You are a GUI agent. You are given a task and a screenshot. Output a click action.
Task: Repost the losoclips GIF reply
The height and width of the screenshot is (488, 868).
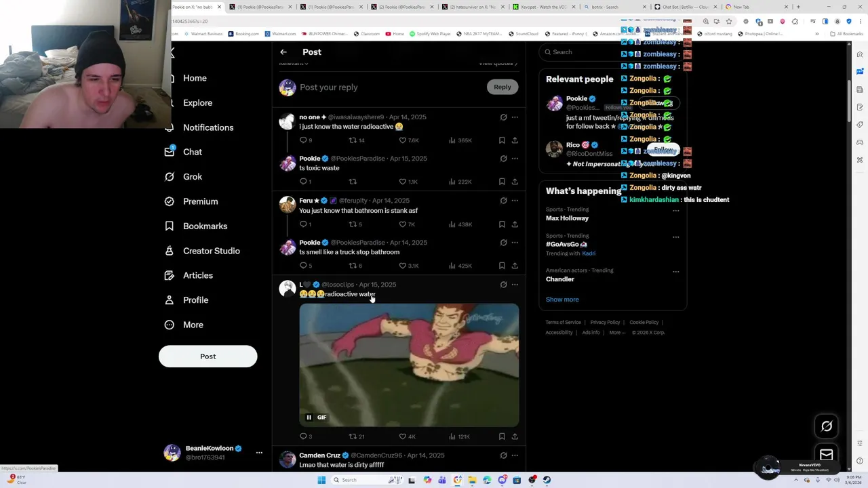pyautogui.click(x=357, y=436)
